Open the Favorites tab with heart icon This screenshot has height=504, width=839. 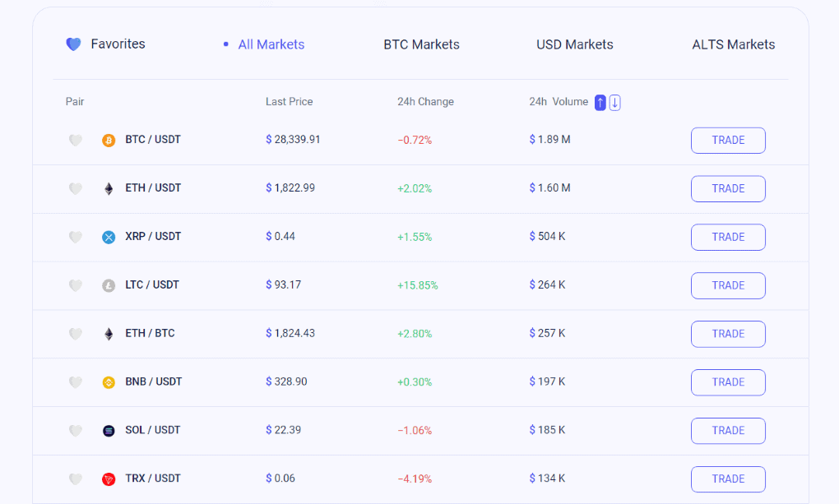point(105,44)
